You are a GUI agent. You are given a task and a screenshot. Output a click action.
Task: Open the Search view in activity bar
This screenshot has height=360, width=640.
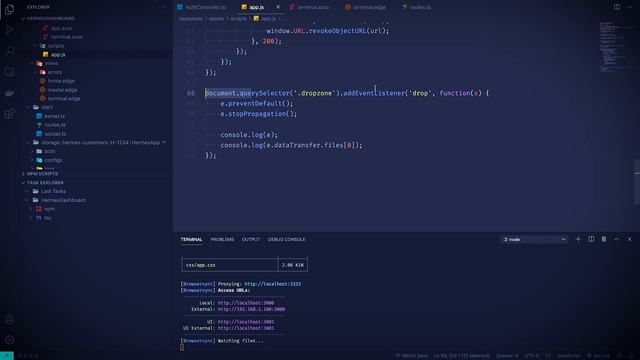click(x=9, y=51)
